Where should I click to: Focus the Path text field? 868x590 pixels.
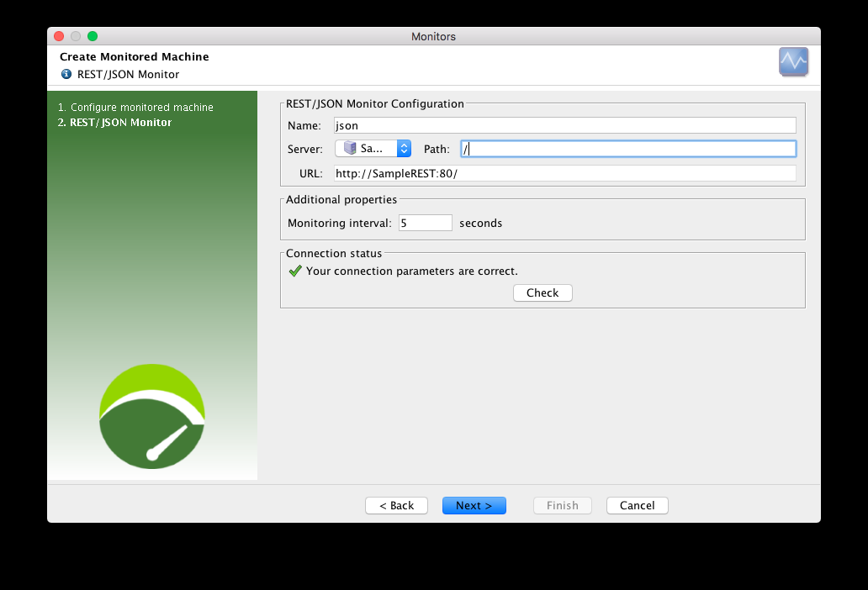point(627,149)
